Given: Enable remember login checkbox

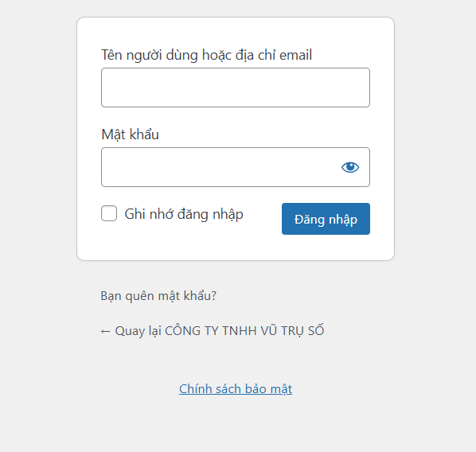Looking at the screenshot, I should pyautogui.click(x=109, y=213).
